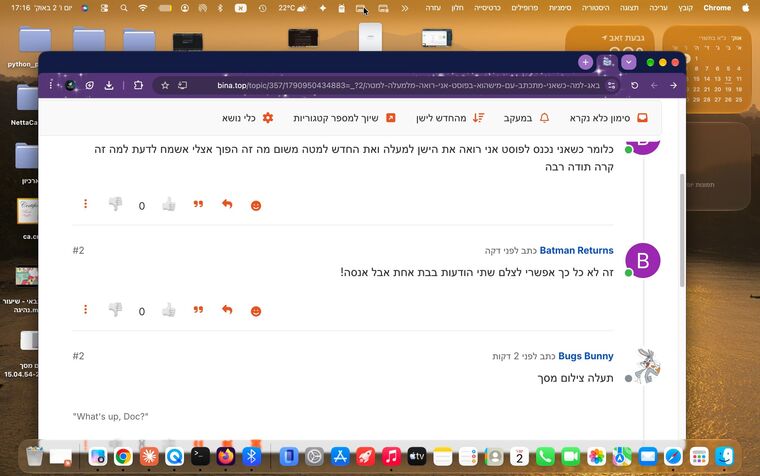Open Finder from the dock
The width and height of the screenshot is (760, 476).
click(725, 456)
